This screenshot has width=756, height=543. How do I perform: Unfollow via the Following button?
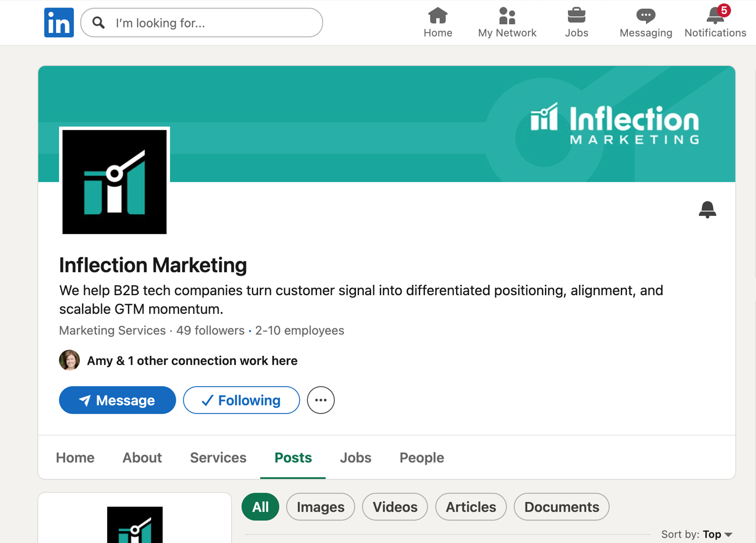241,400
